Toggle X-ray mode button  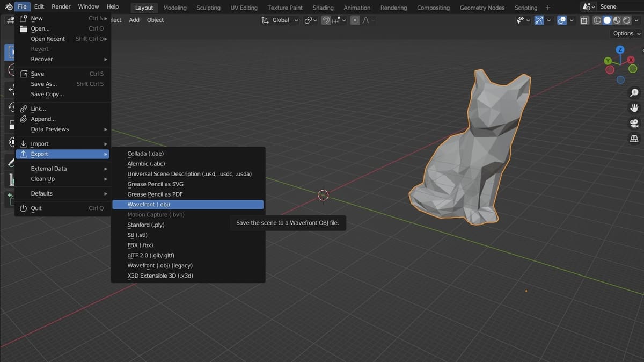point(584,20)
